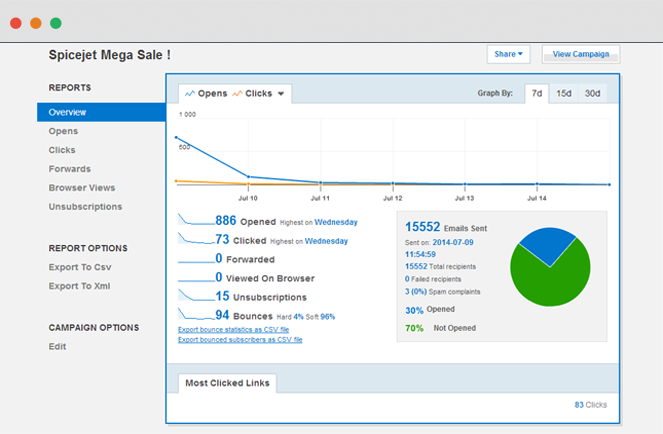Expand the Opens Clicks dropdown arrow
The width and height of the screenshot is (663, 434).
[x=281, y=94]
